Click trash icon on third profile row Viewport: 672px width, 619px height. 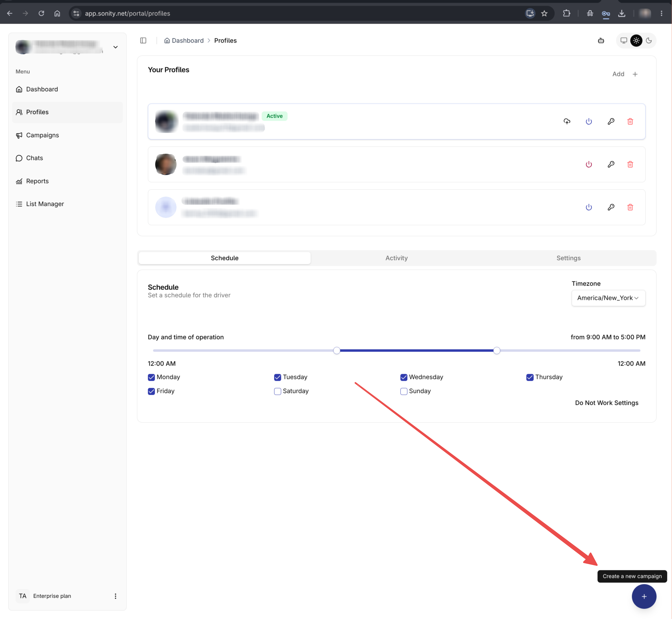[x=630, y=207]
